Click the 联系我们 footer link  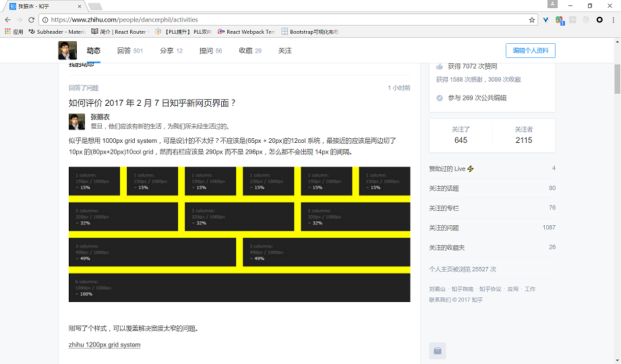click(x=440, y=300)
